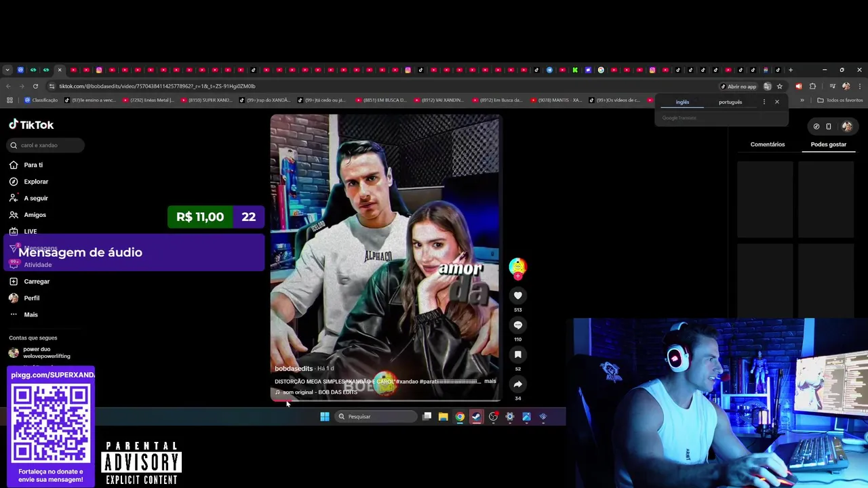Open the Google Translate icon in address bar
868x488 pixels.
pyautogui.click(x=767, y=86)
